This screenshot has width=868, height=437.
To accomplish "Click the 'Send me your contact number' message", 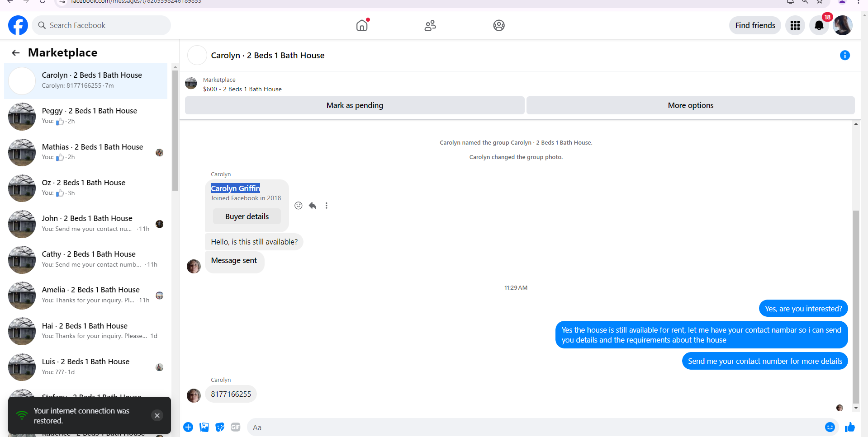I will click(x=765, y=361).
